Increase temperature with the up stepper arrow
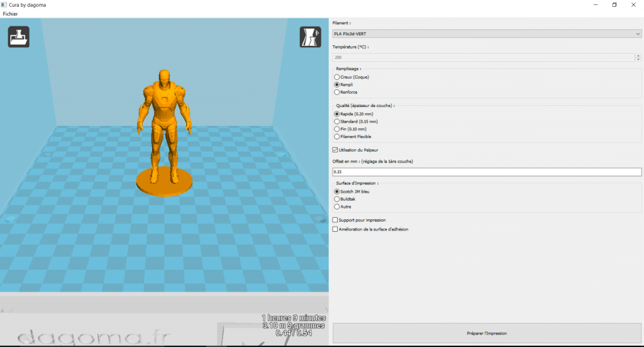The width and height of the screenshot is (644, 347). pyautogui.click(x=638, y=55)
